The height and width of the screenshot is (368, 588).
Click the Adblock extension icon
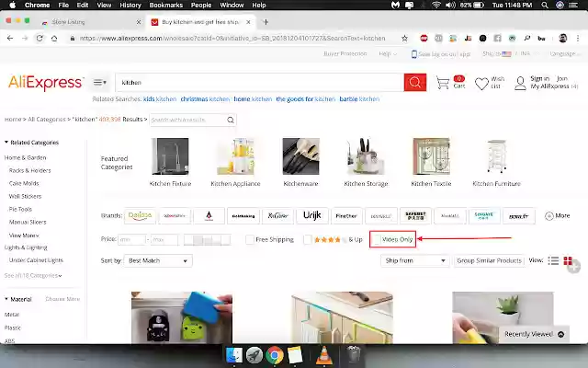tap(424, 39)
